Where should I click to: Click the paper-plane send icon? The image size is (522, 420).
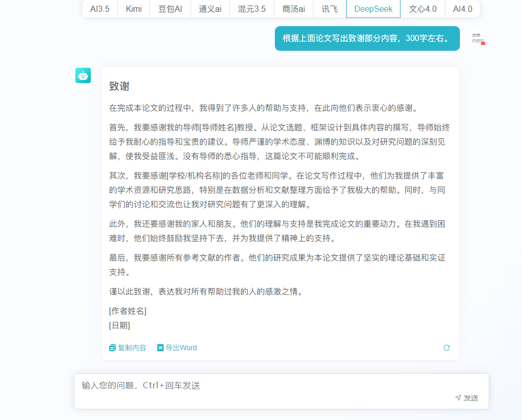[x=458, y=397]
